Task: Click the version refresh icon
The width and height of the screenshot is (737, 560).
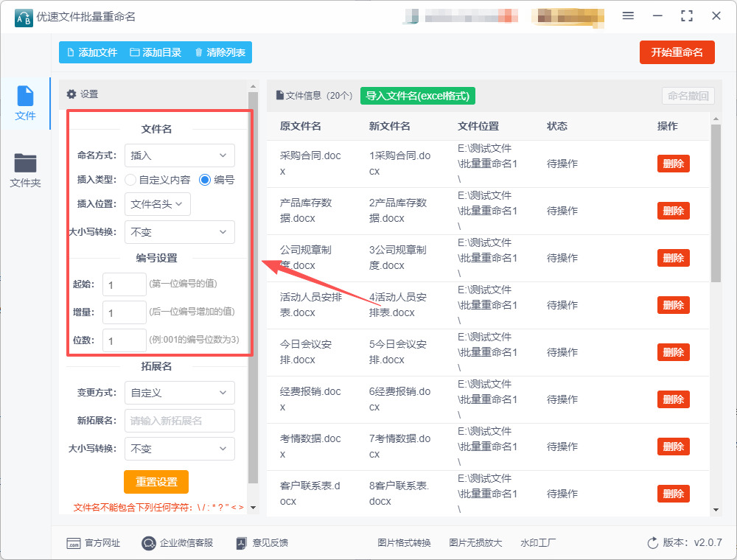Action: pyautogui.click(x=652, y=543)
